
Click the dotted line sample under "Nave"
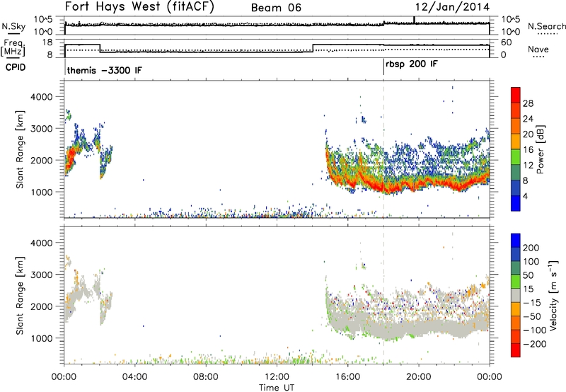(x=538, y=57)
